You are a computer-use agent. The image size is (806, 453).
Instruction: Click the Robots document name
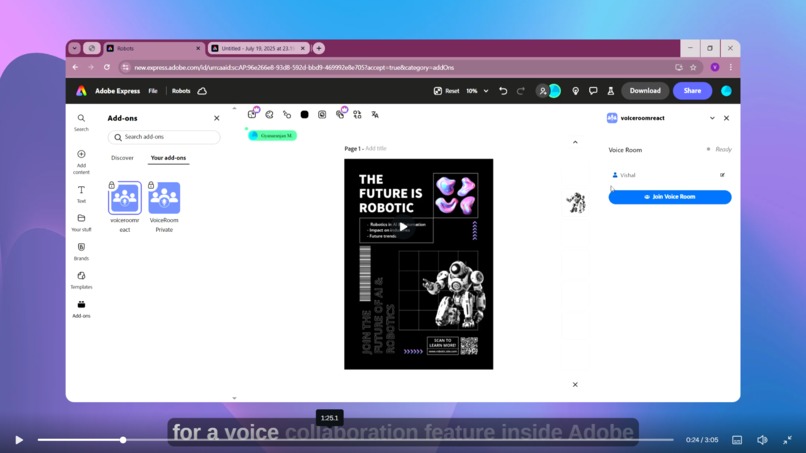click(x=181, y=91)
